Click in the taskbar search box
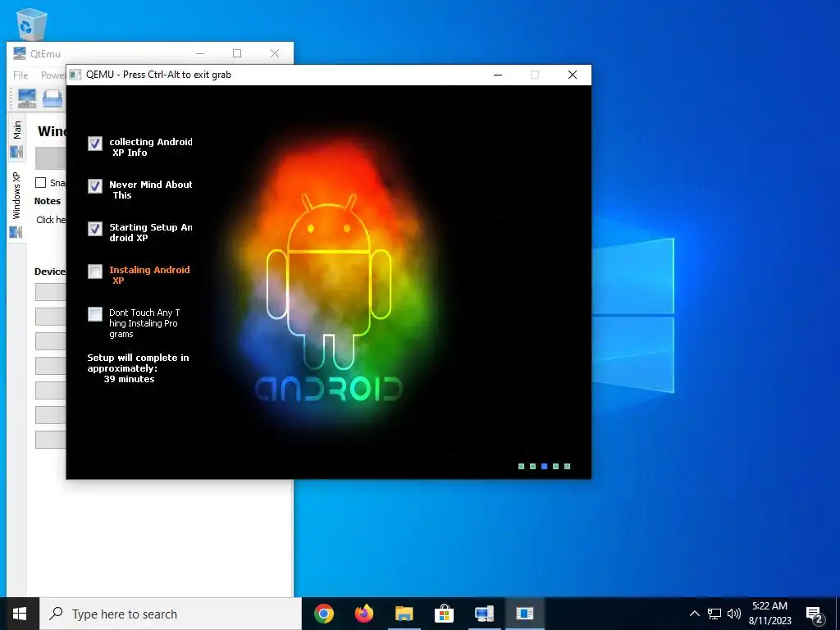Screen dimensions: 840x630 [171, 614]
